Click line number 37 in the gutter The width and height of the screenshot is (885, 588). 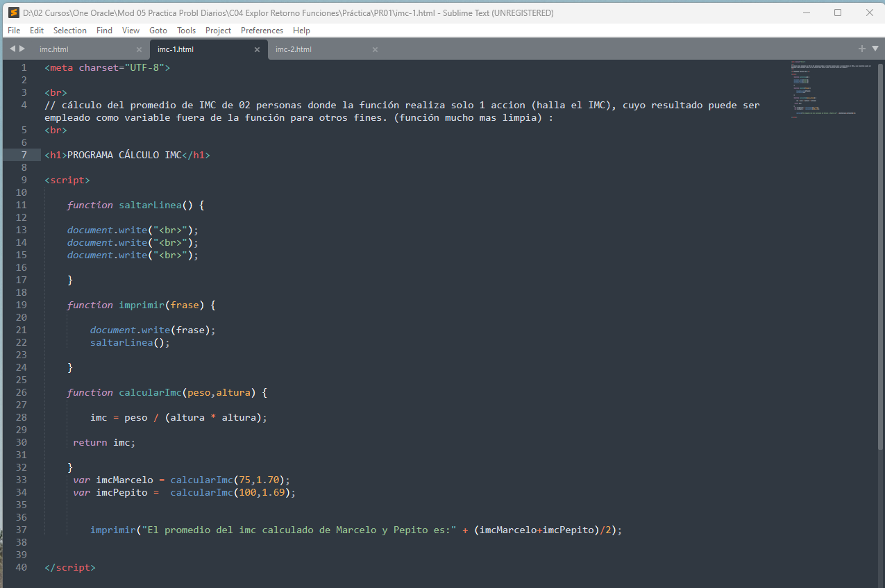21,530
